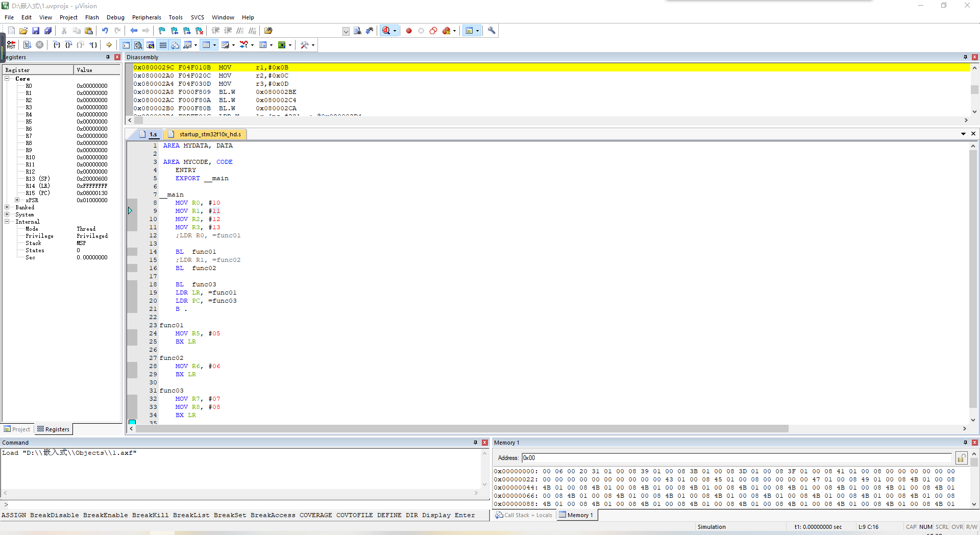Open the Watch Windows dropdown arrow
The height and width of the screenshot is (535, 980).
(x=195, y=45)
